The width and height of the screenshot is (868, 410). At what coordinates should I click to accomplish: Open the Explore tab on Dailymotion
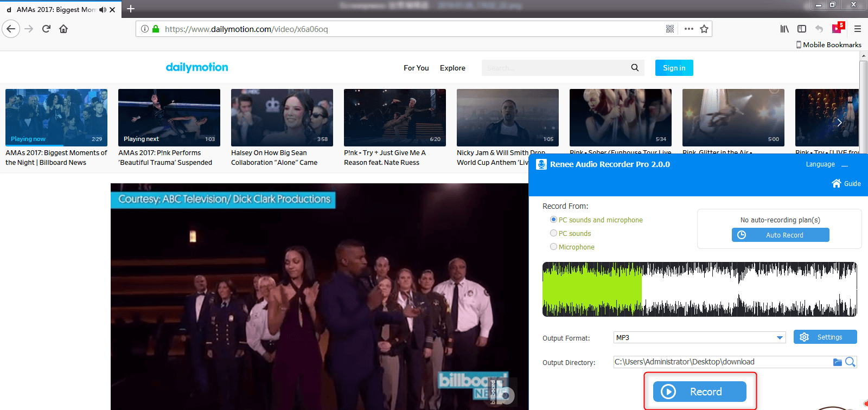(452, 68)
